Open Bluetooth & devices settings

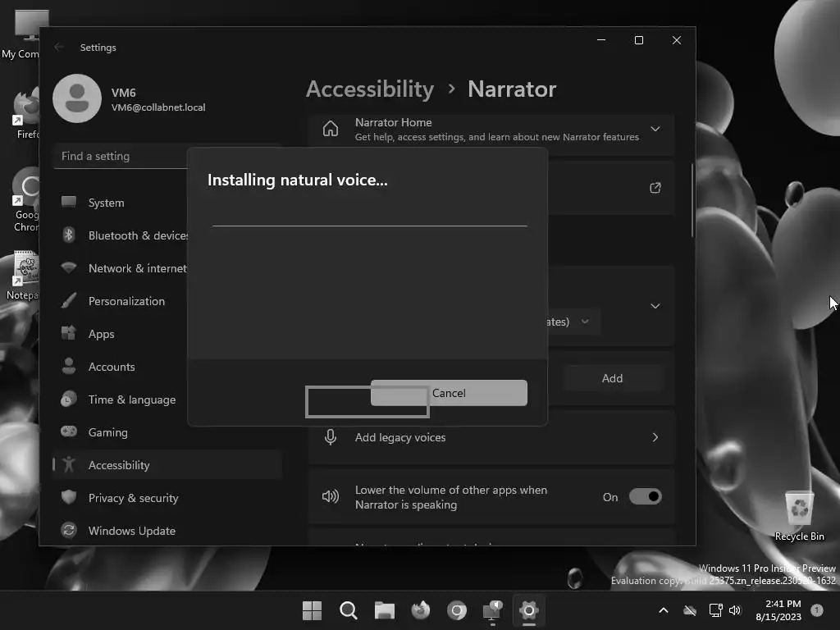point(167,235)
